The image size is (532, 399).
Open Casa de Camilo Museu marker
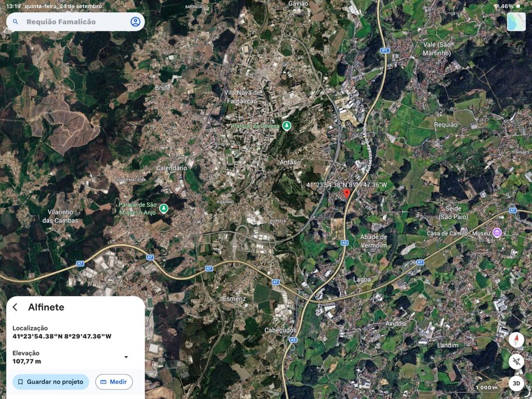pos(497,233)
